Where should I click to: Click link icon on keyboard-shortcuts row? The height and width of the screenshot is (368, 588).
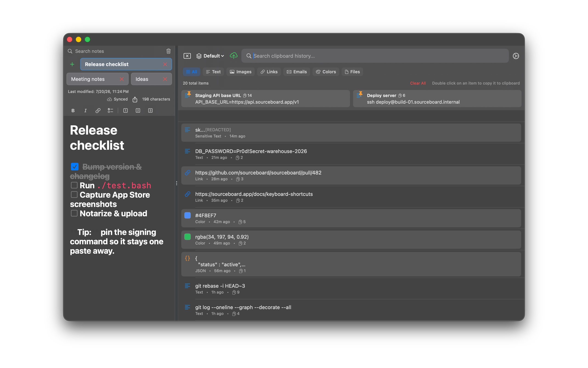tap(187, 194)
